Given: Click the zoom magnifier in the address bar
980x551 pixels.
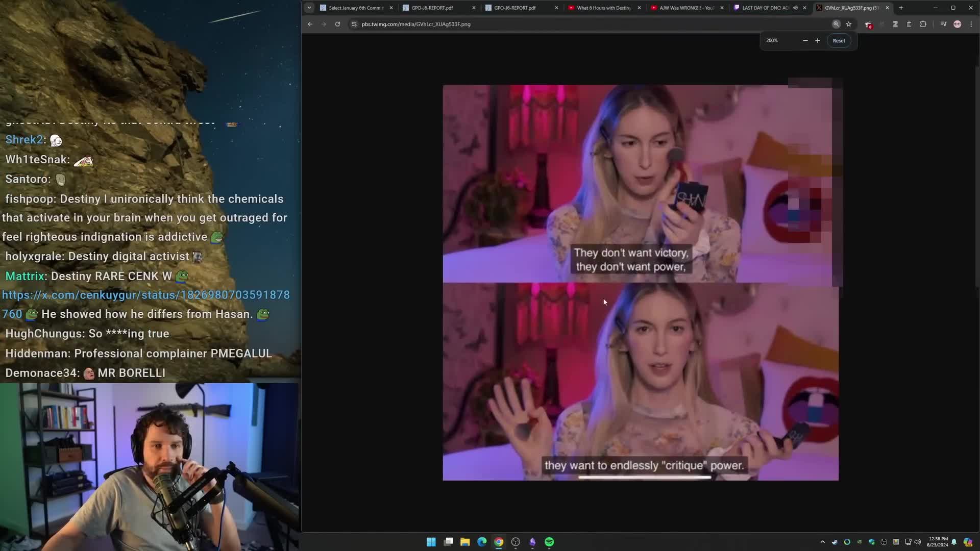Looking at the screenshot, I should point(836,24).
